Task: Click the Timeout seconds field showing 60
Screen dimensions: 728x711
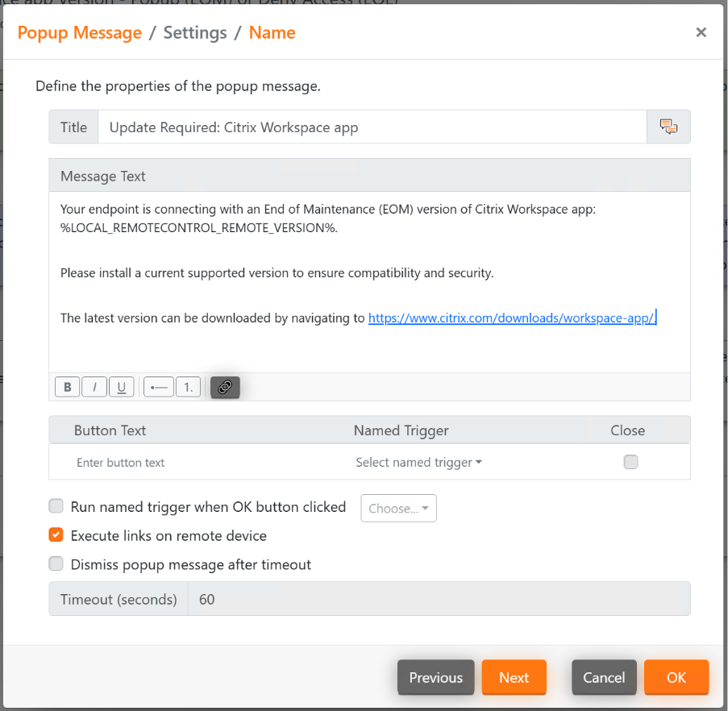Action: pos(439,599)
